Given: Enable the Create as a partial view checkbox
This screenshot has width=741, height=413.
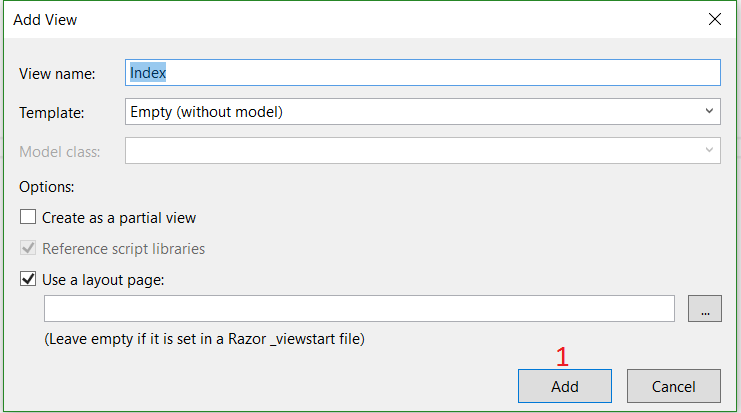Looking at the screenshot, I should (28, 217).
